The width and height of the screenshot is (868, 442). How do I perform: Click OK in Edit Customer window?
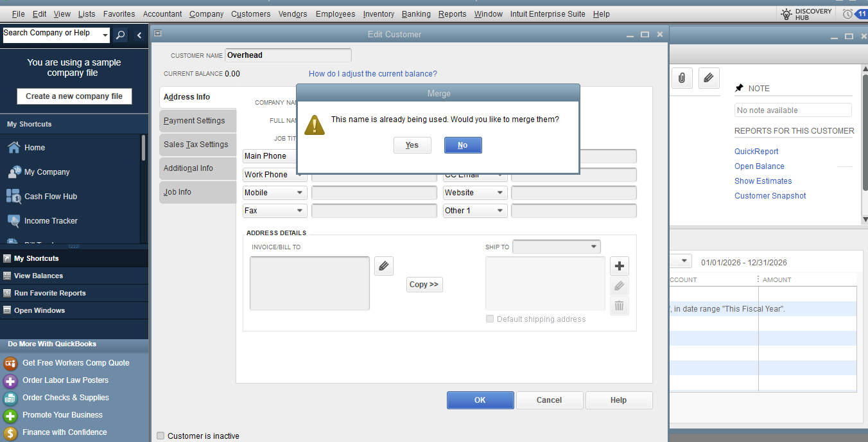(x=480, y=400)
